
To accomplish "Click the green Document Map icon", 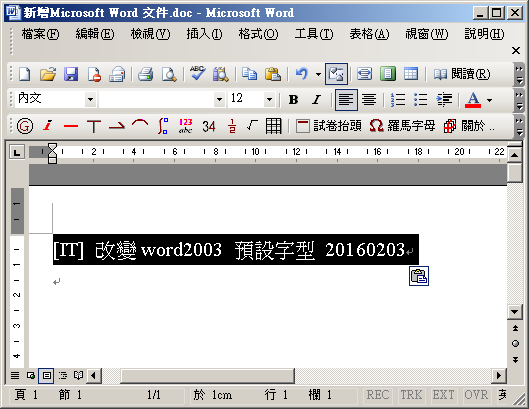I will coord(388,74).
